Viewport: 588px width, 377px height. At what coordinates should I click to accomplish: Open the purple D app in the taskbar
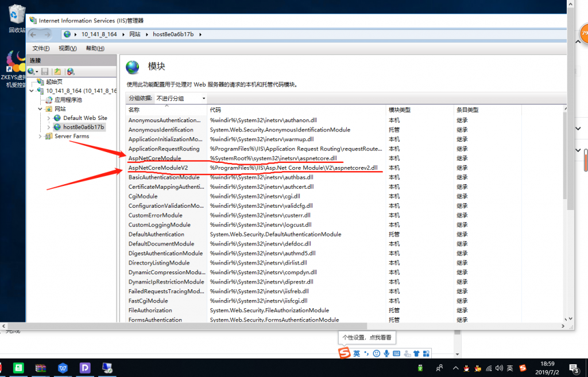tap(85, 368)
